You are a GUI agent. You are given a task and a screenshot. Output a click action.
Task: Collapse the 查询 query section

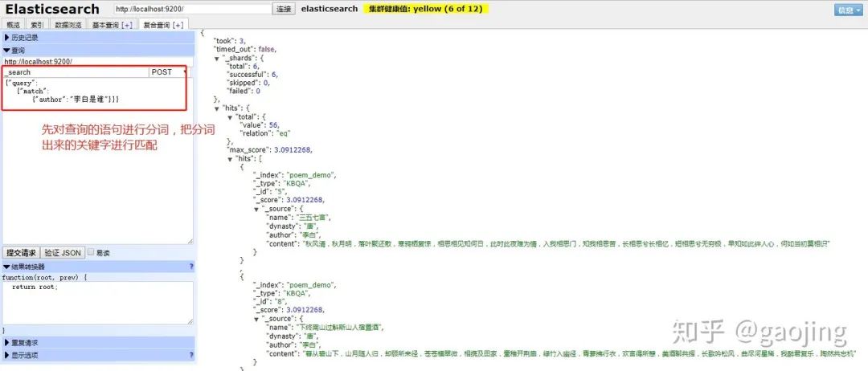click(x=99, y=51)
